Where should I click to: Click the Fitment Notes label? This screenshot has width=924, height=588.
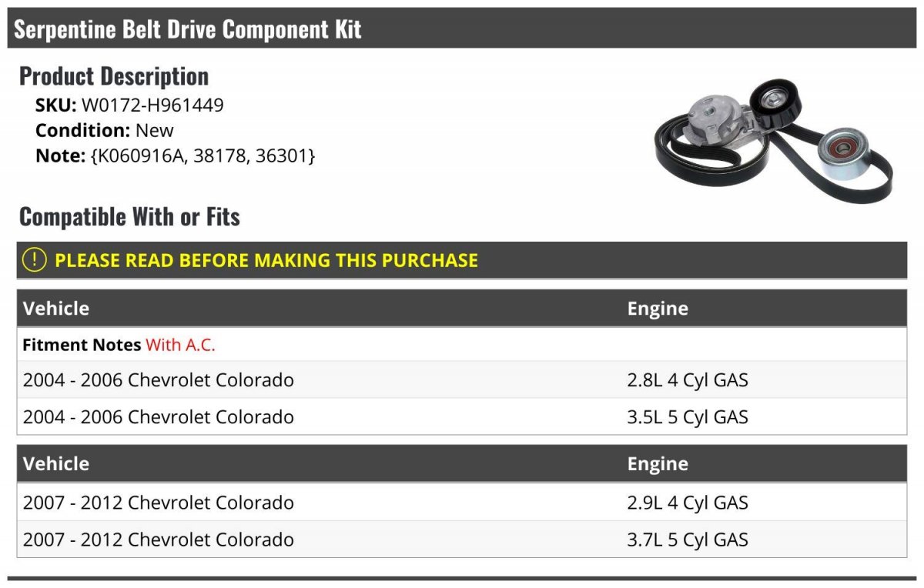82,345
